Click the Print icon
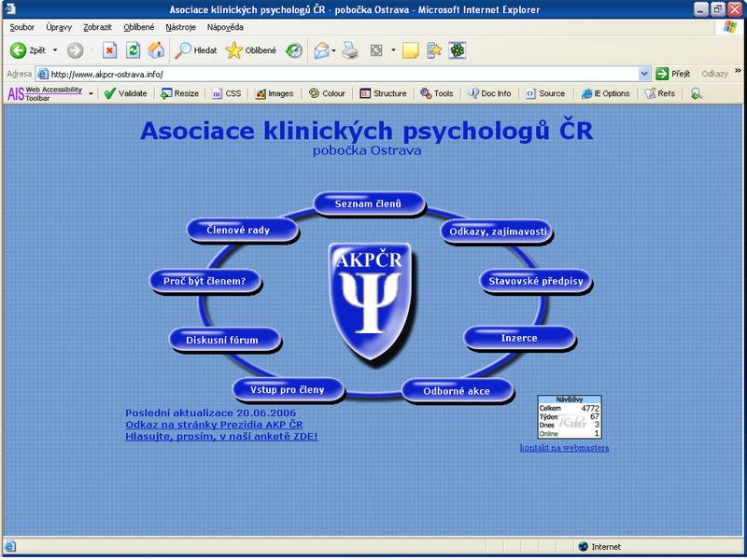Viewport: 747px width, 560px height. [349, 50]
